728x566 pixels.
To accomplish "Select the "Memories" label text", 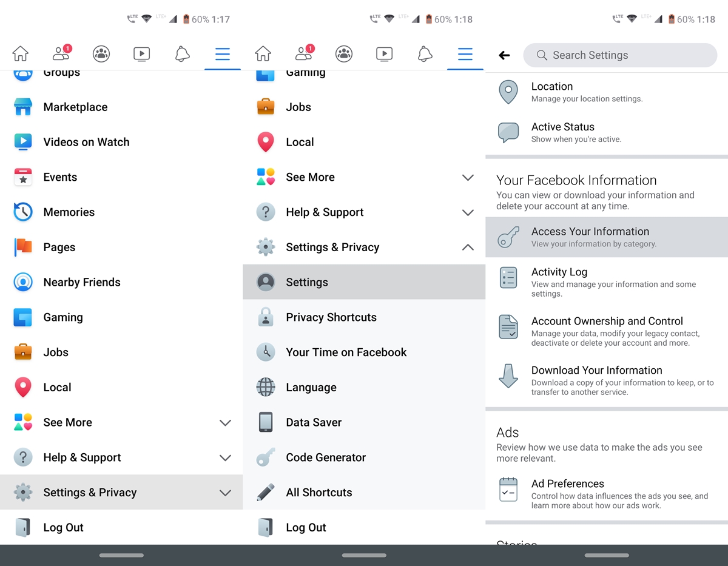I will click(x=69, y=212).
